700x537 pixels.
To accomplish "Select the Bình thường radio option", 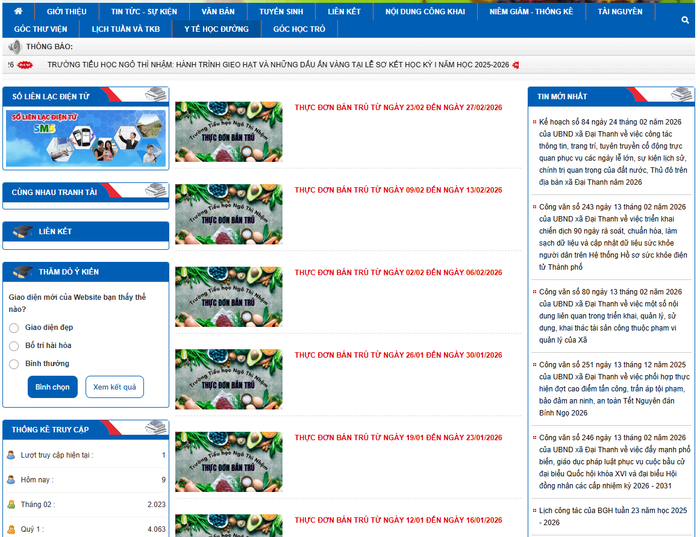I will point(14,364).
